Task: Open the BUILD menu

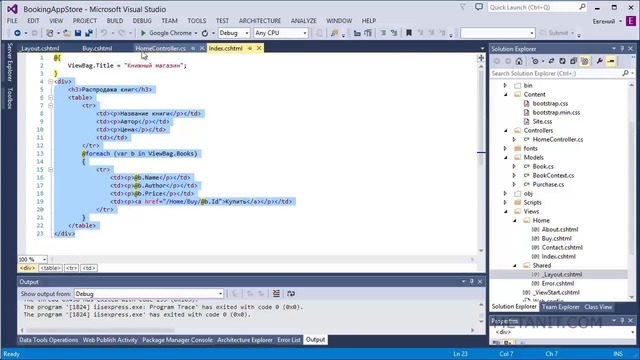Action: [115, 20]
